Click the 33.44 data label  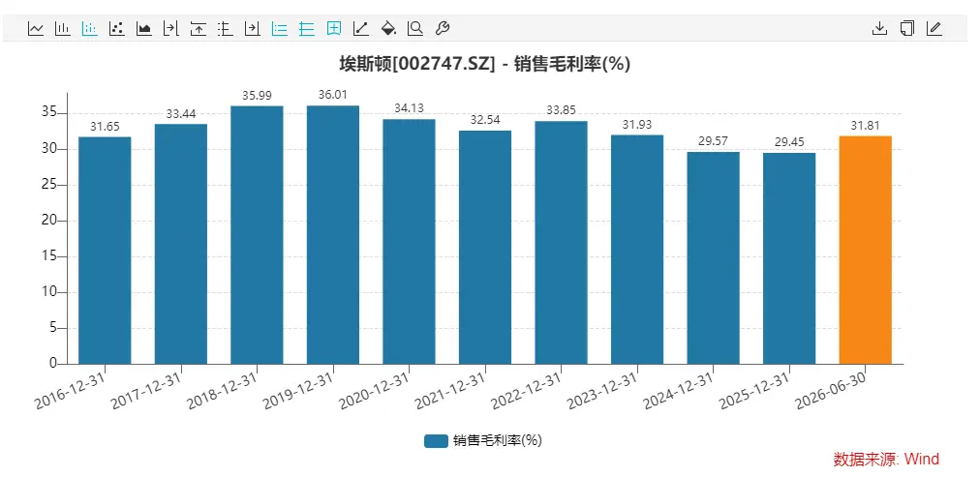(x=181, y=114)
